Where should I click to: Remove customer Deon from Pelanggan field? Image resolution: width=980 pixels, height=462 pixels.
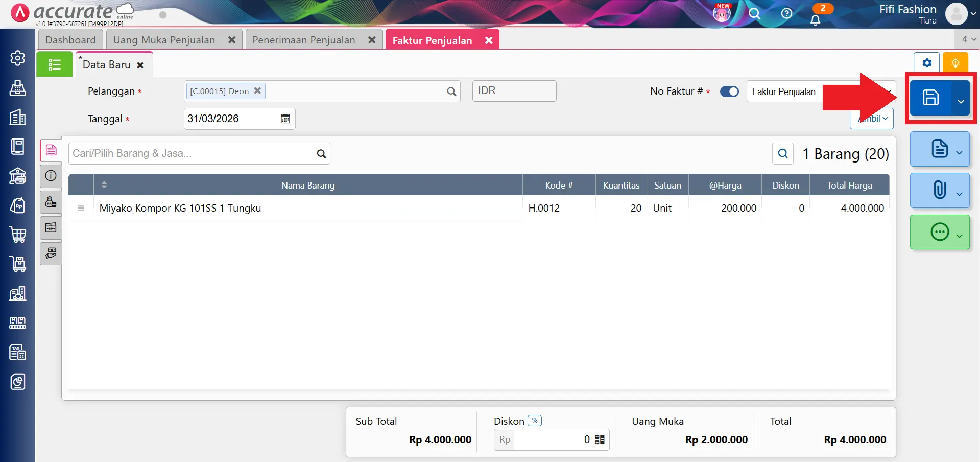[x=258, y=90]
